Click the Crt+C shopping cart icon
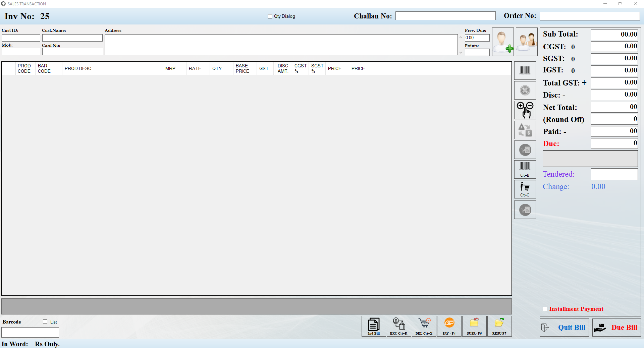This screenshot has width=644, height=348. (x=525, y=189)
